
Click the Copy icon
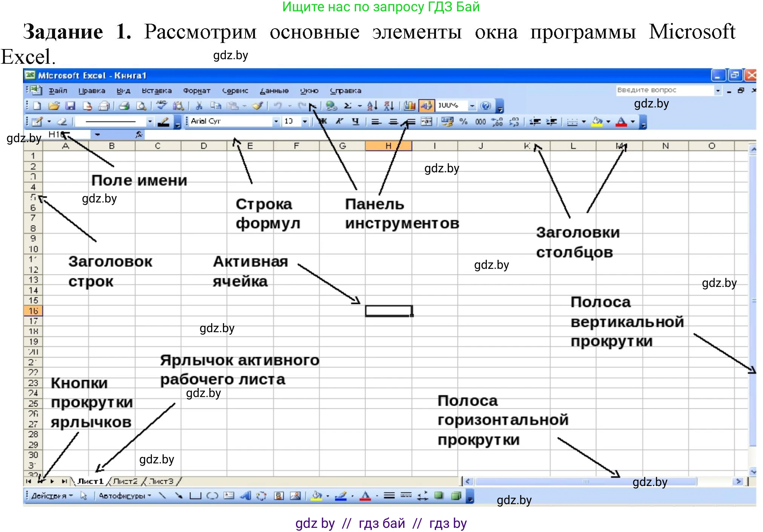tap(216, 106)
